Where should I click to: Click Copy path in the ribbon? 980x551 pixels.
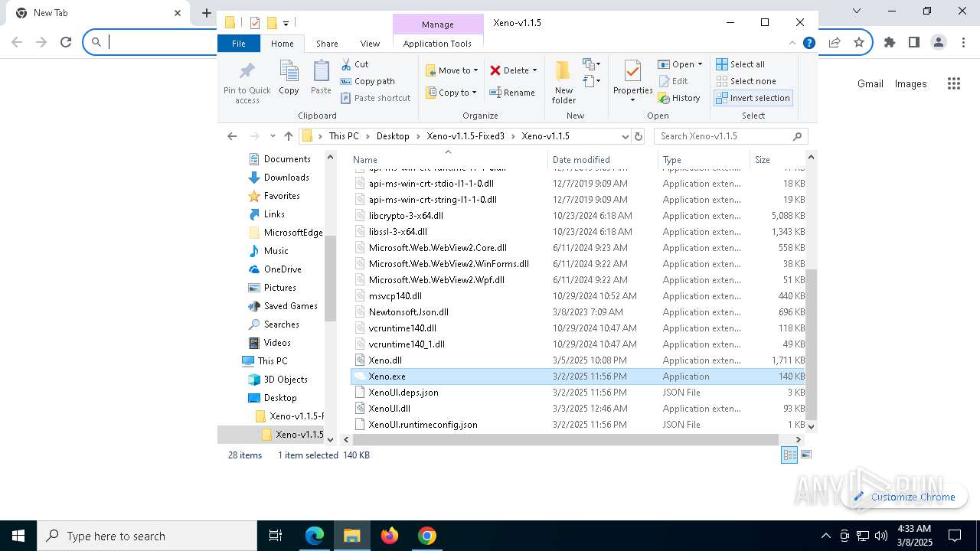(x=367, y=81)
